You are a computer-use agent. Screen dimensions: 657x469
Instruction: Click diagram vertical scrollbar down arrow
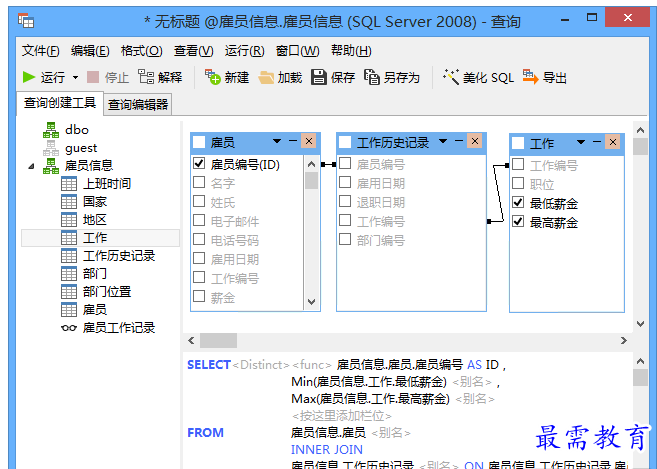pyautogui.click(x=640, y=324)
